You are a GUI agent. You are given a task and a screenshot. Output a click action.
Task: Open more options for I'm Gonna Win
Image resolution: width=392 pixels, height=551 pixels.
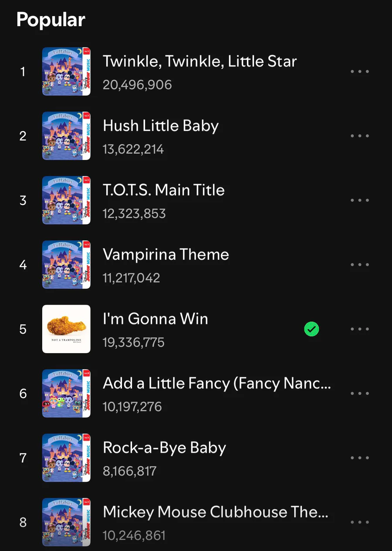pos(360,329)
